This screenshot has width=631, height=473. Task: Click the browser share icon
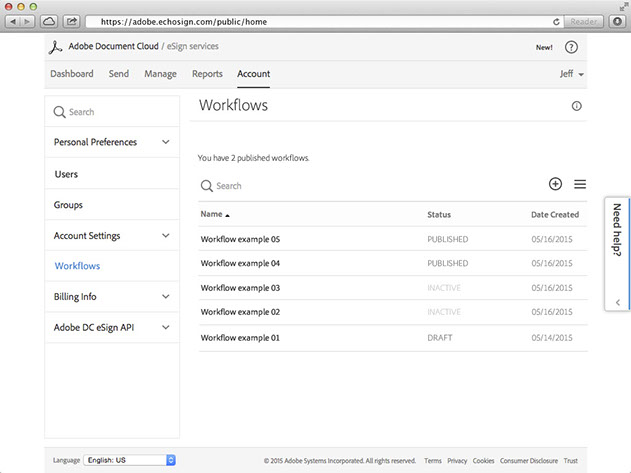click(x=72, y=21)
